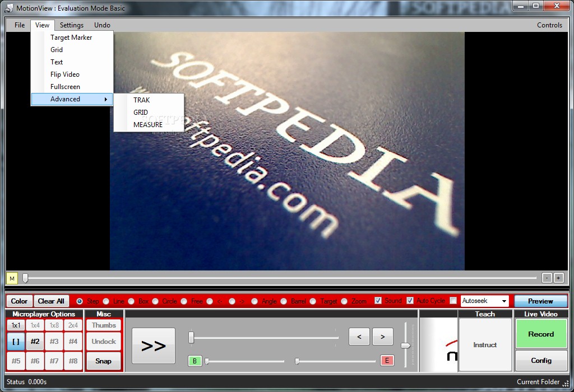
Task: Choose Target Marker from View menu
Action: pyautogui.click(x=72, y=38)
